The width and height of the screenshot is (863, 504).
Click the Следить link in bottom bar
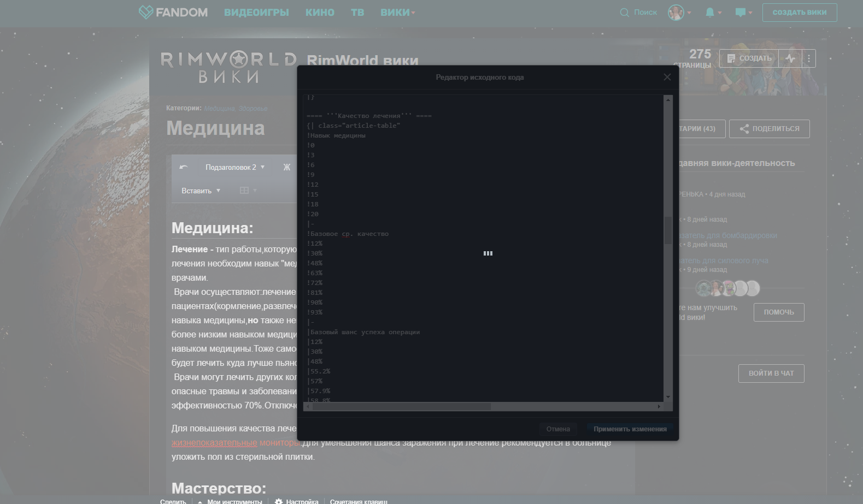(173, 501)
